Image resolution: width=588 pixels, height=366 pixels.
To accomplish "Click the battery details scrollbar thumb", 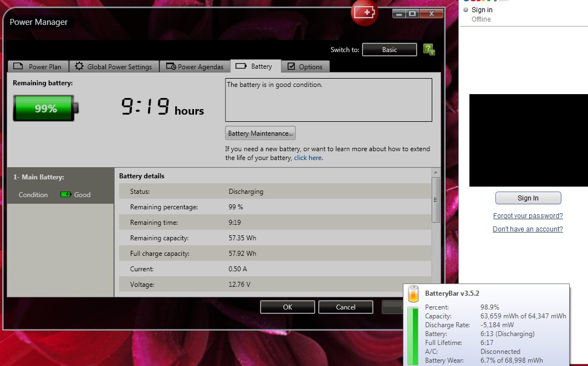I will [436, 200].
